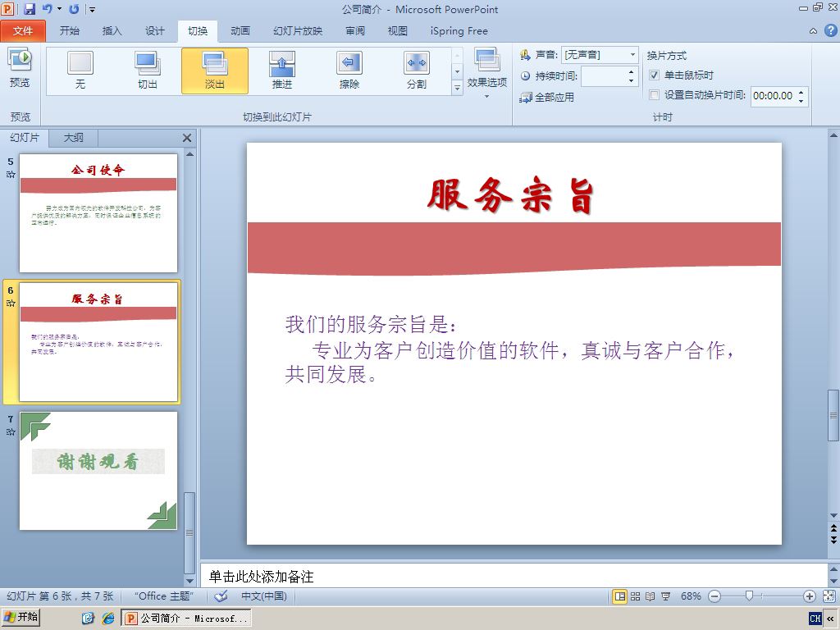Viewport: 840px width, 630px height.
Task: Switch to the 开始 Home tab
Action: (69, 31)
